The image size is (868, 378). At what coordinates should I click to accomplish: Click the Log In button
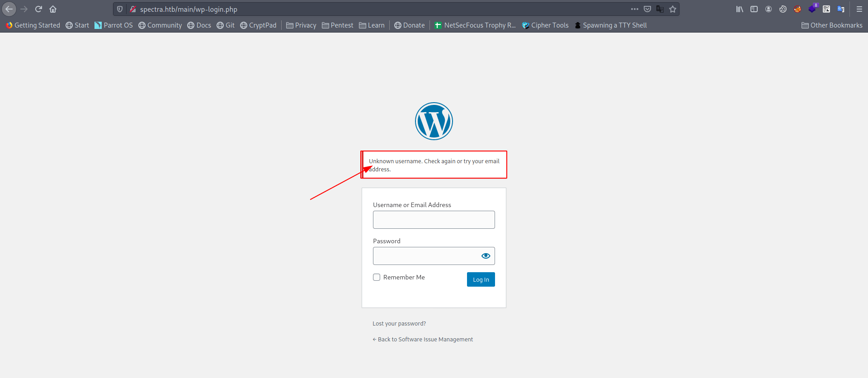[x=481, y=279]
